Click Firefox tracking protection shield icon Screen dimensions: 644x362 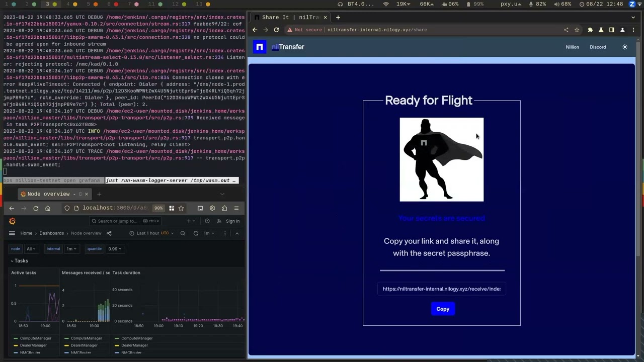point(67,208)
